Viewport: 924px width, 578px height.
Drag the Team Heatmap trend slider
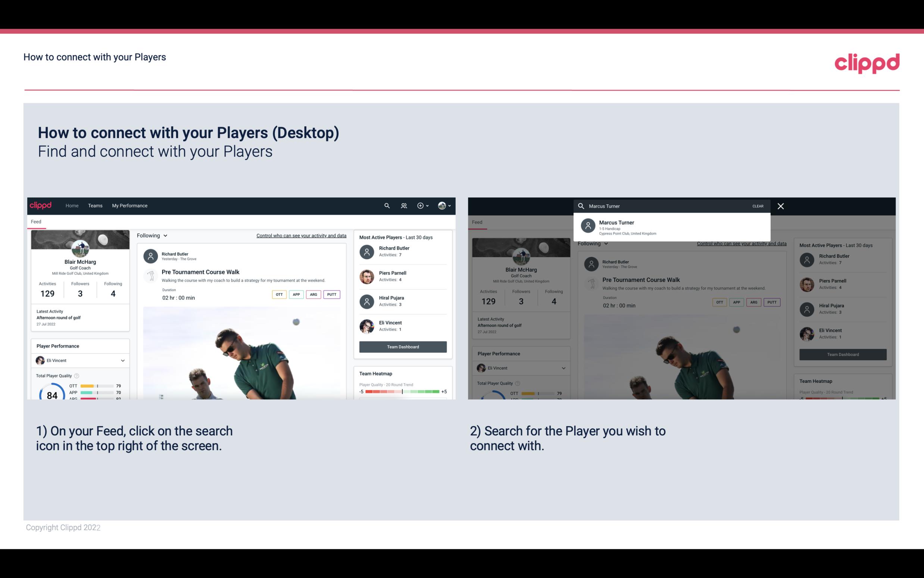point(401,392)
